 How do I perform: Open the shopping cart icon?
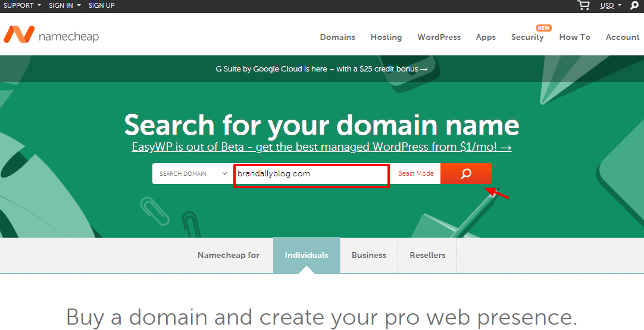tap(583, 5)
